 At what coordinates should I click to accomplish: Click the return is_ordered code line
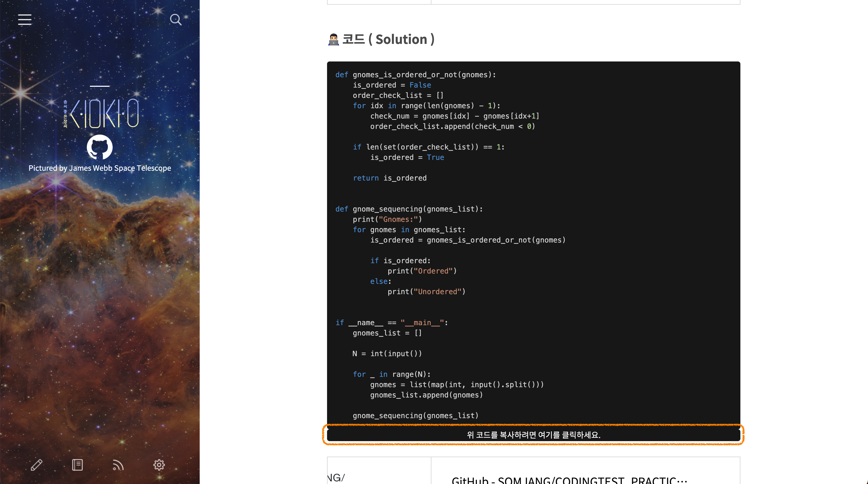(389, 178)
